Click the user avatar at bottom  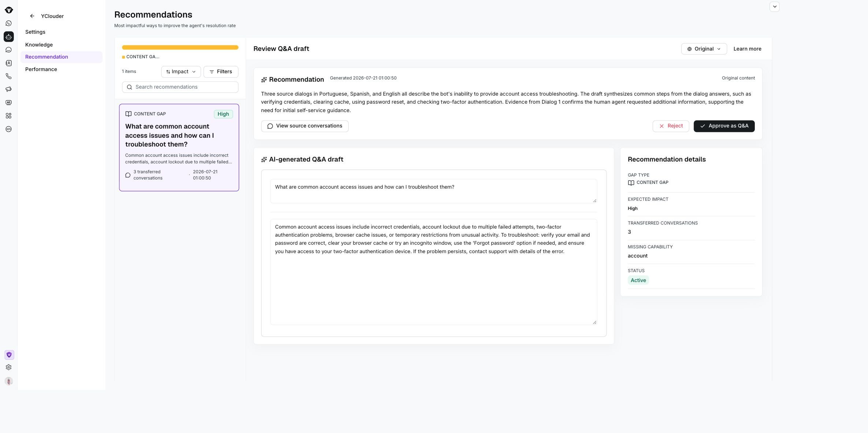coord(9,381)
